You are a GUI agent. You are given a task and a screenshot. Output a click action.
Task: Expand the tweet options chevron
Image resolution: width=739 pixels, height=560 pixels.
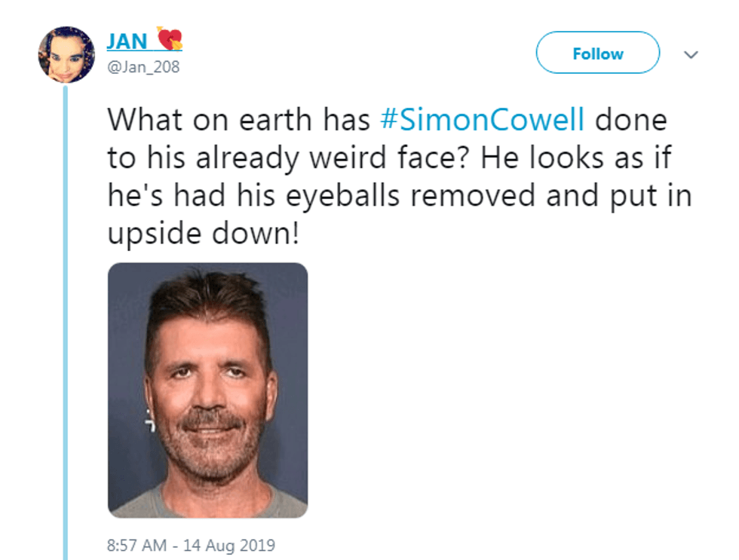[x=690, y=54]
